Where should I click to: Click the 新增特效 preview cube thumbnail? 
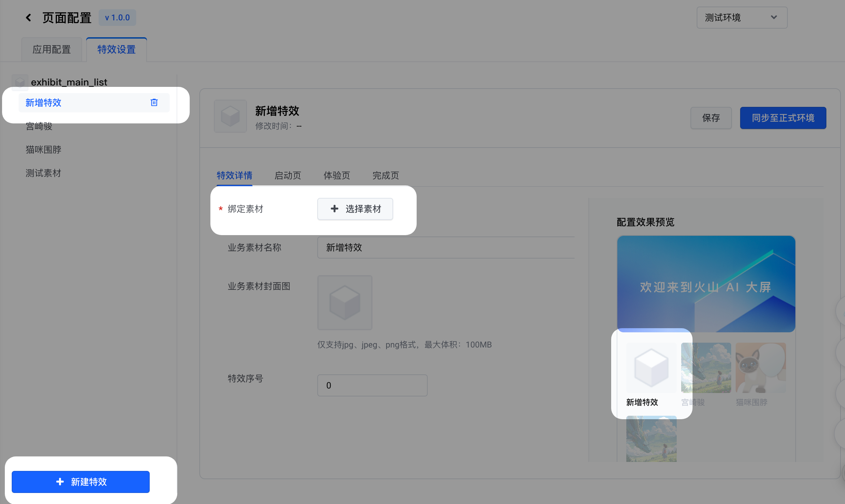point(651,367)
